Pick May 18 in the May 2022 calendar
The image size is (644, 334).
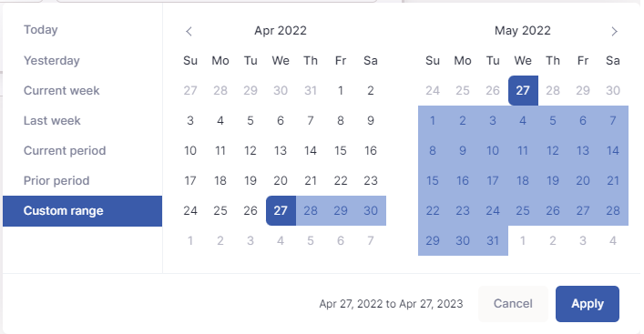click(523, 180)
